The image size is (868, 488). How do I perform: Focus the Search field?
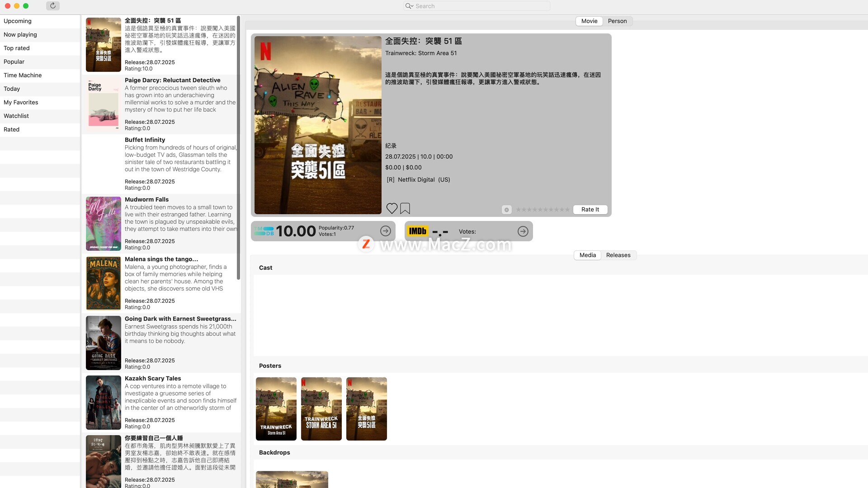click(x=477, y=6)
